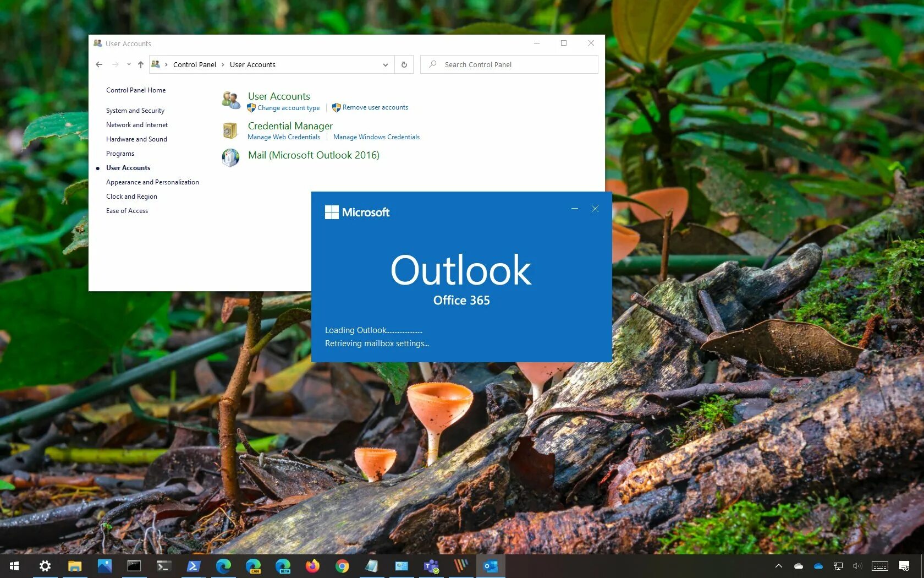
Task: Open Clock and Region category
Action: 131,197
